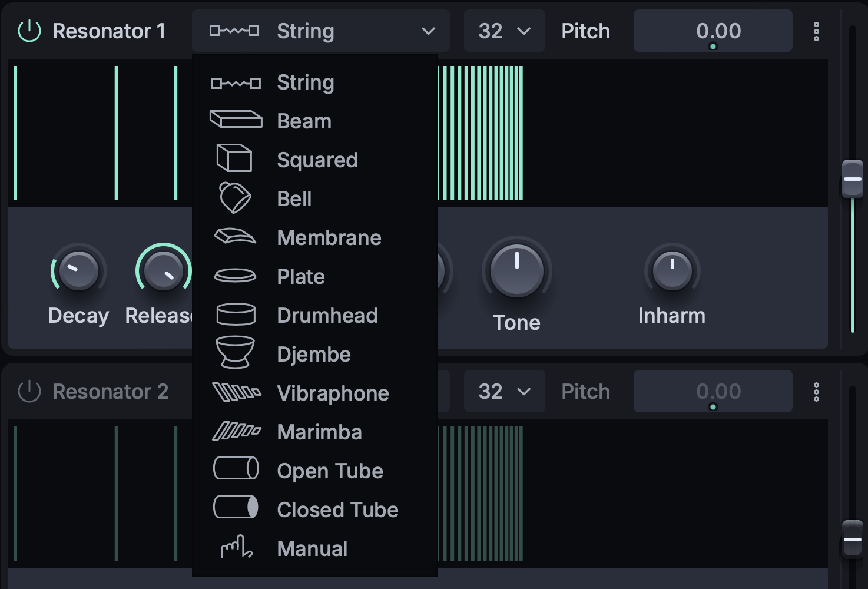The width and height of the screenshot is (868, 589).
Task: Choose the Beam resonator icon
Action: [236, 120]
